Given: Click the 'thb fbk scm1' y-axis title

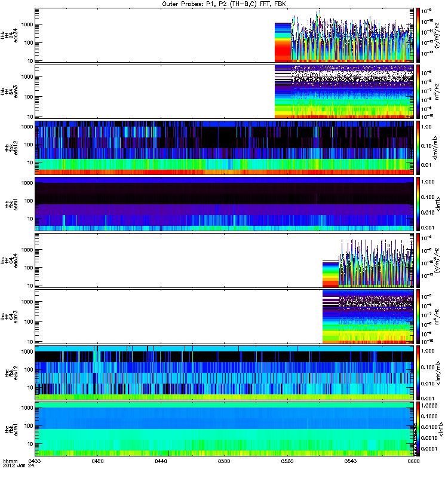Looking at the screenshot, I should [11, 204].
